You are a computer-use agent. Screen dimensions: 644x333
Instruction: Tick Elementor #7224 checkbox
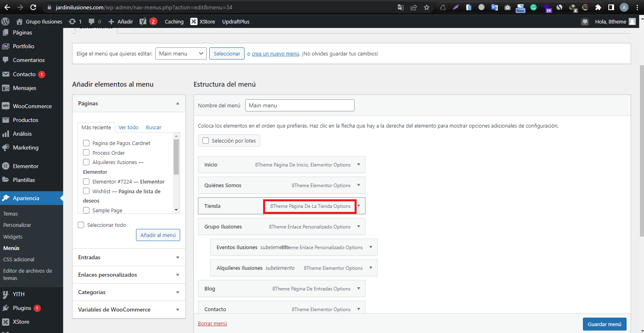(x=86, y=181)
